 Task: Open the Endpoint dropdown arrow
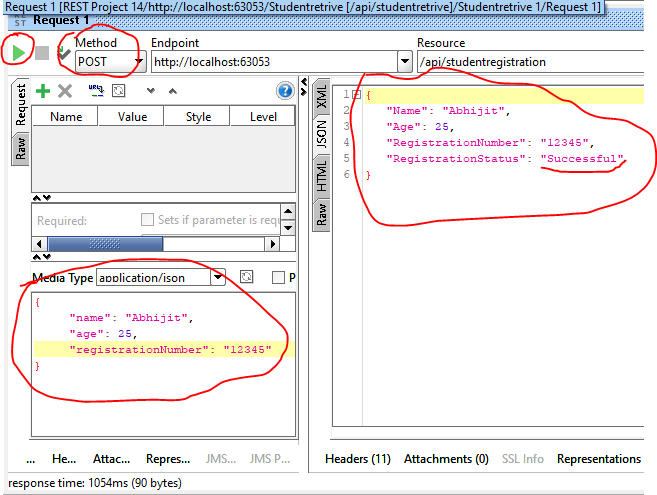[x=404, y=62]
